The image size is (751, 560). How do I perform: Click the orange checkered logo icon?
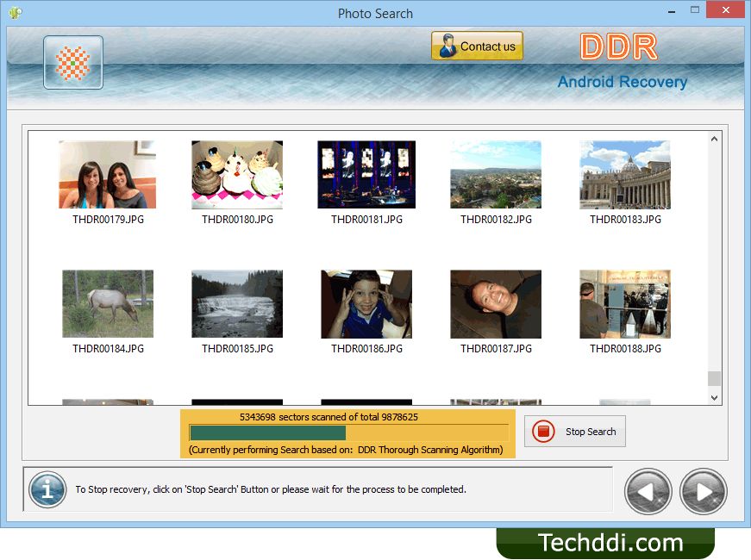(x=72, y=63)
